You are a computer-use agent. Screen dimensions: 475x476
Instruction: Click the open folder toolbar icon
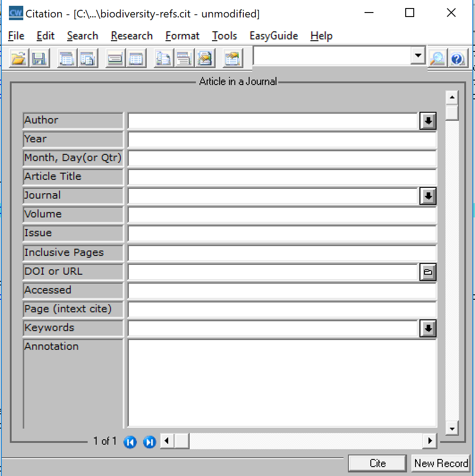click(18, 59)
